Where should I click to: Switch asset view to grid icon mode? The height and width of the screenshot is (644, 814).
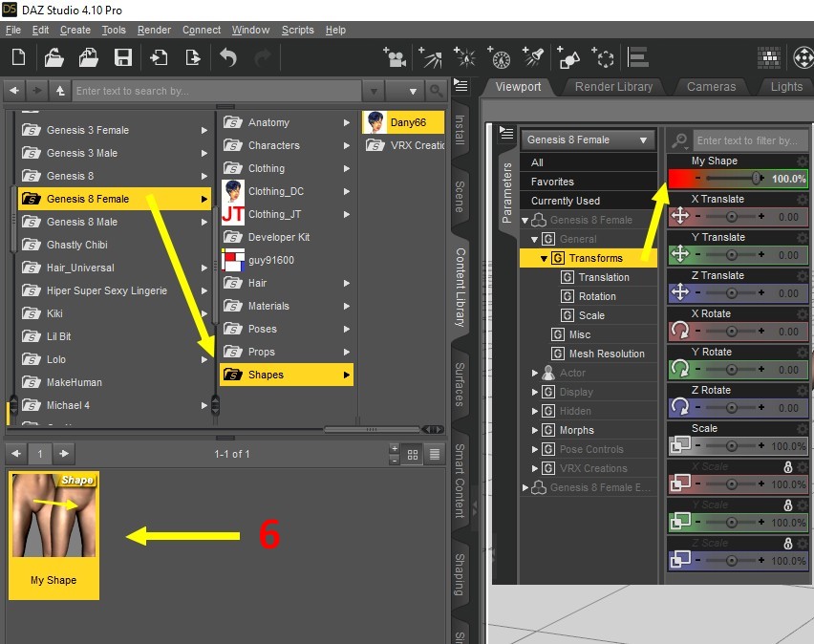413,455
